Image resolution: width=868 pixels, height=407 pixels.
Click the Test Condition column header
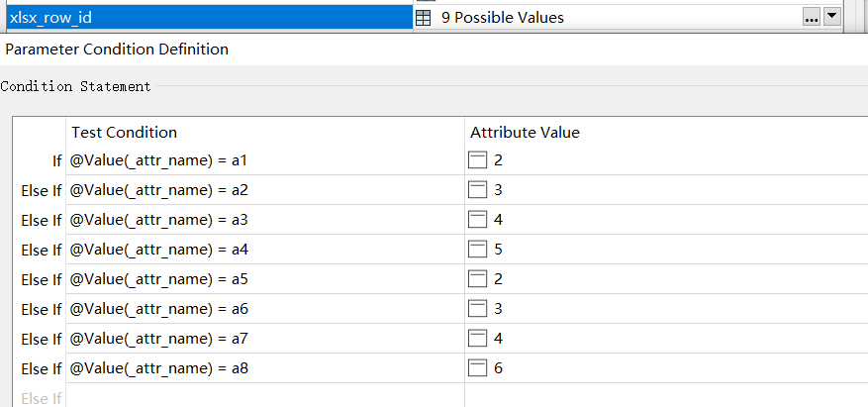coord(124,133)
